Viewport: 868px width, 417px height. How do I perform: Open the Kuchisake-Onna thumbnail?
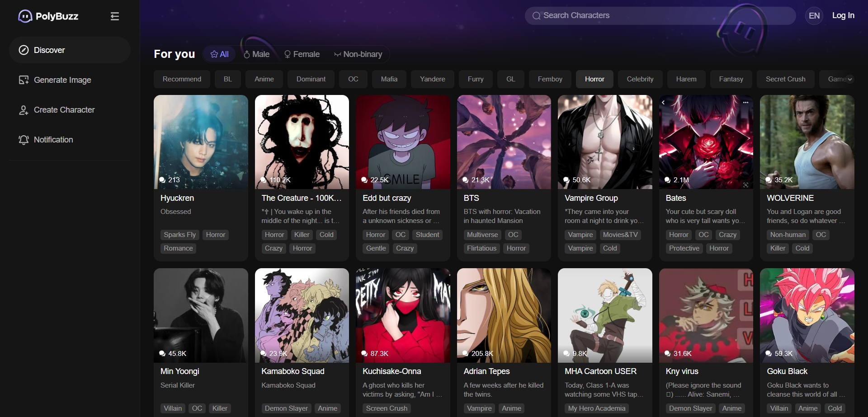pos(403,315)
